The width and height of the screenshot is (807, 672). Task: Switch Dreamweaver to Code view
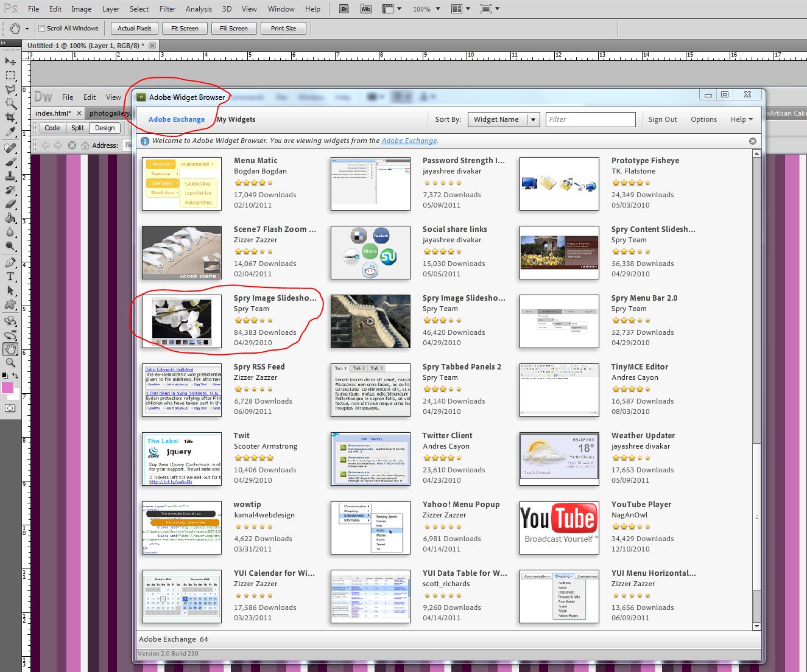click(52, 128)
